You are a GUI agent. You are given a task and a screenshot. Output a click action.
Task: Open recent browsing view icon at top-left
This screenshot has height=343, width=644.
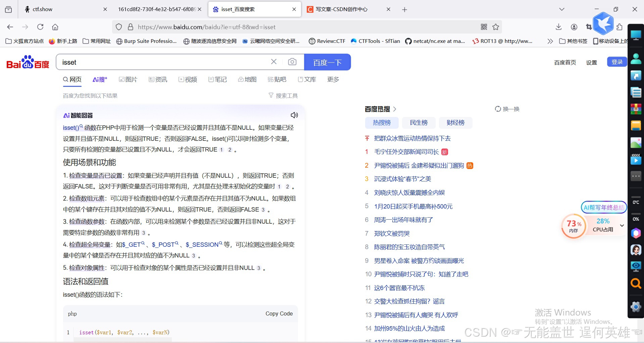pos(8,9)
